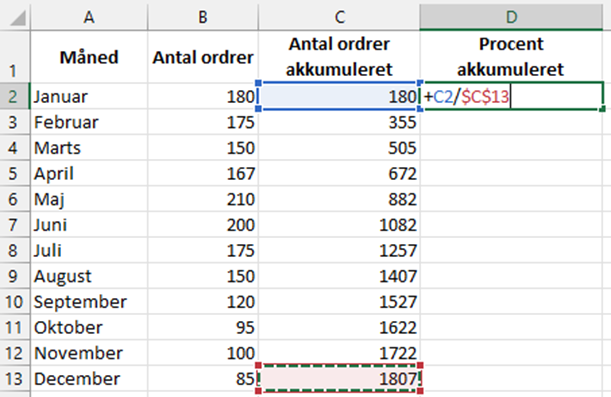Select row 8 header

pyautogui.click(x=15, y=251)
